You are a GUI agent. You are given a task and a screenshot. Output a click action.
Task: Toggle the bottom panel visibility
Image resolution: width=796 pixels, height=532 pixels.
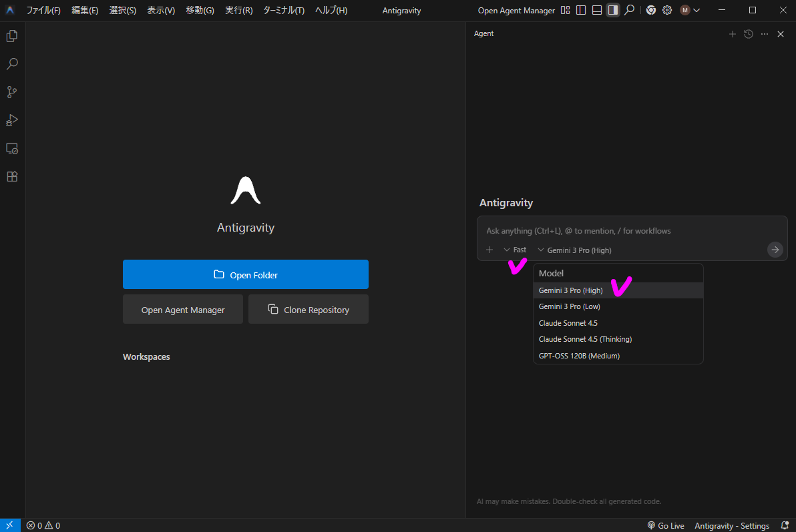(597, 10)
